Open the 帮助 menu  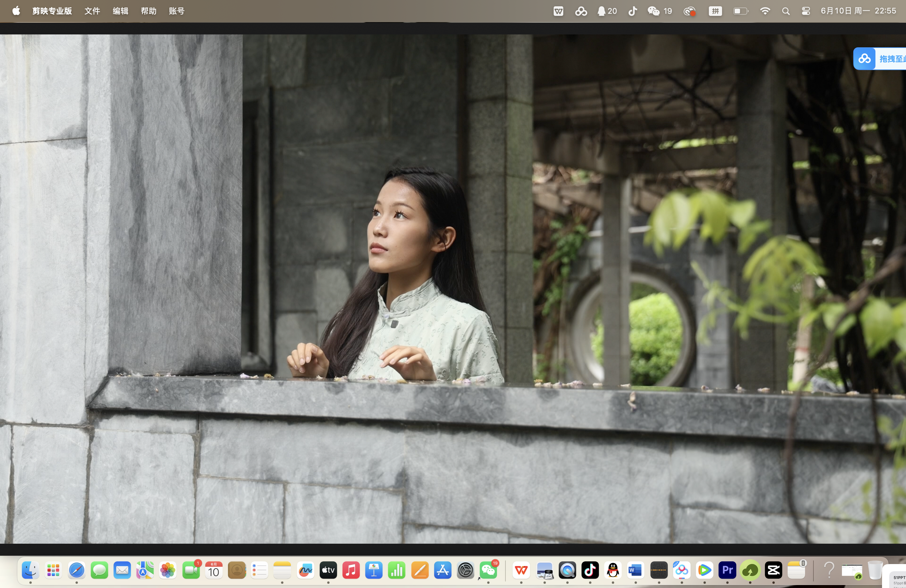(x=149, y=11)
